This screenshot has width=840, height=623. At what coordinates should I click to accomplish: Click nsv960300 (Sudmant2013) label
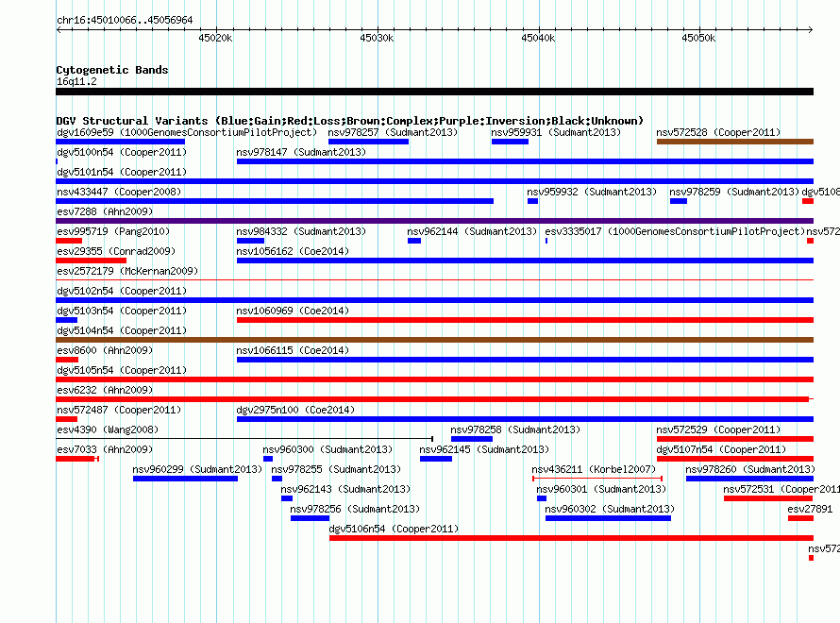point(328,449)
